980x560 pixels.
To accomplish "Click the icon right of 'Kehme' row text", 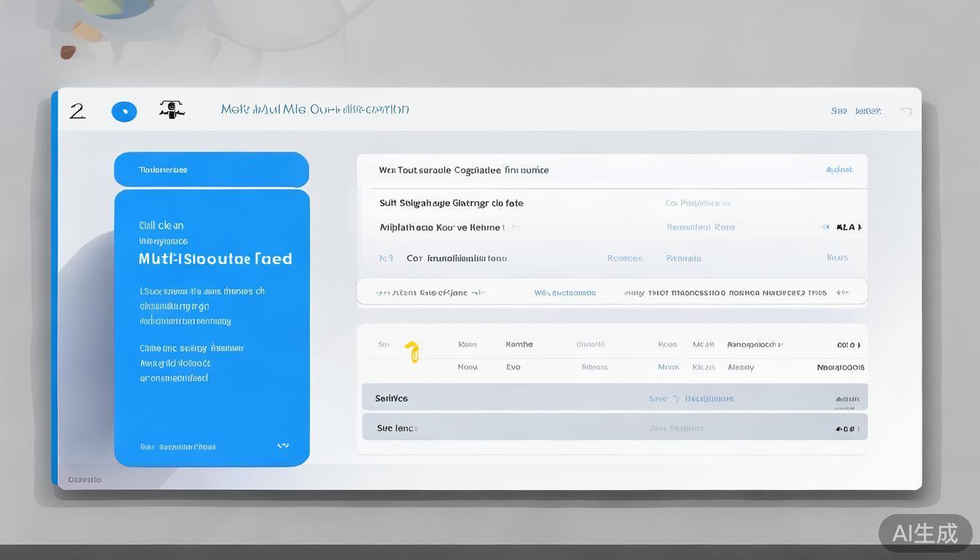I will pyautogui.click(x=515, y=227).
